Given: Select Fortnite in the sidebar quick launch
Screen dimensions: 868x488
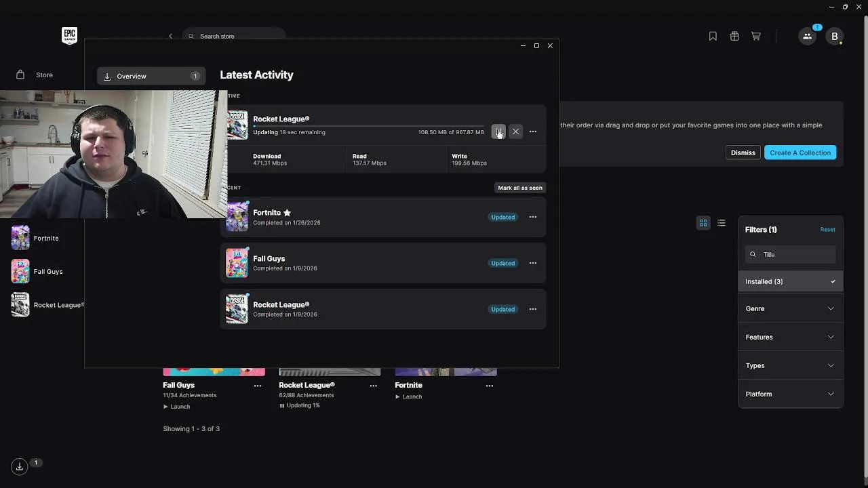Looking at the screenshot, I should (x=35, y=238).
